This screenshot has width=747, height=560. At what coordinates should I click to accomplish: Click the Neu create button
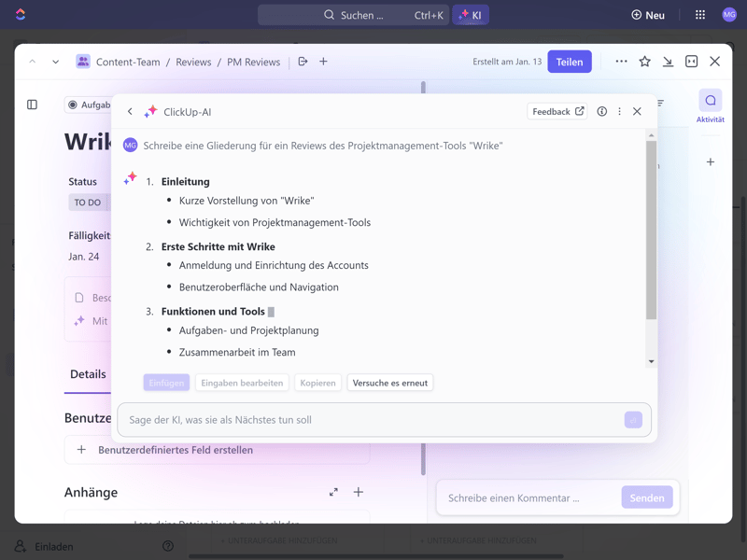coord(648,15)
